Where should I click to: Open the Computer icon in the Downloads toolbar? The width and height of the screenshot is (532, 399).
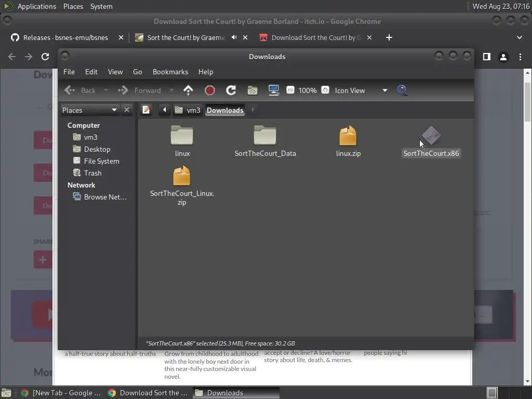274,90
